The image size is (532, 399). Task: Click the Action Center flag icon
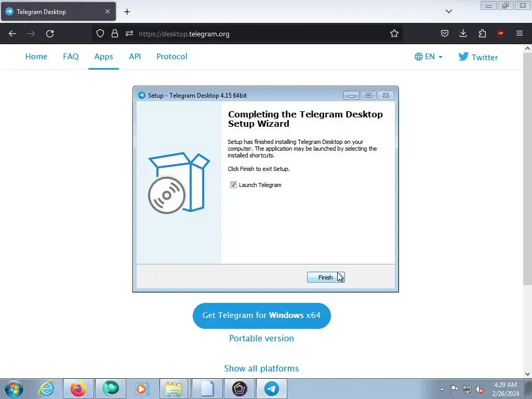454,389
